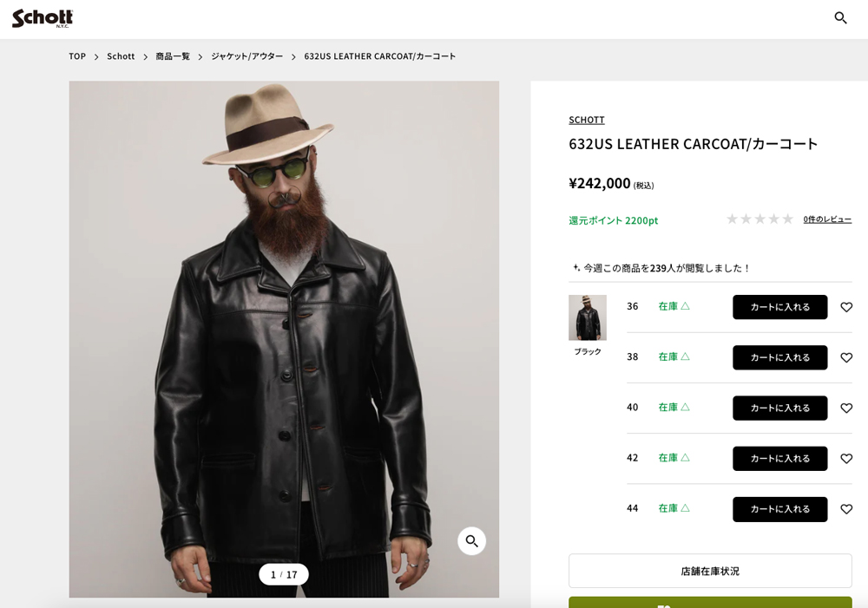Zoom the product photo with magnifier icon
This screenshot has width=868, height=608.
coord(471,540)
